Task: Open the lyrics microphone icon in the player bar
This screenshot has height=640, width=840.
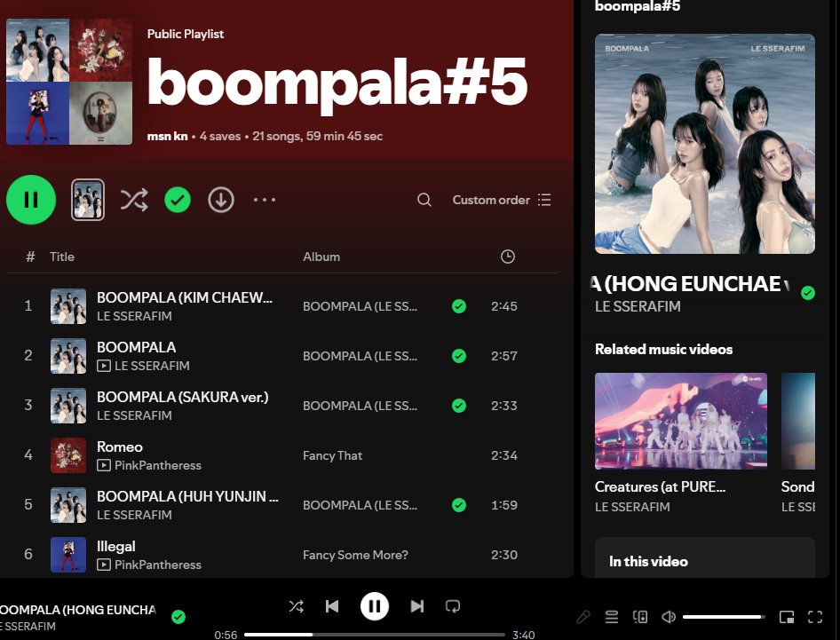Action: [582, 617]
